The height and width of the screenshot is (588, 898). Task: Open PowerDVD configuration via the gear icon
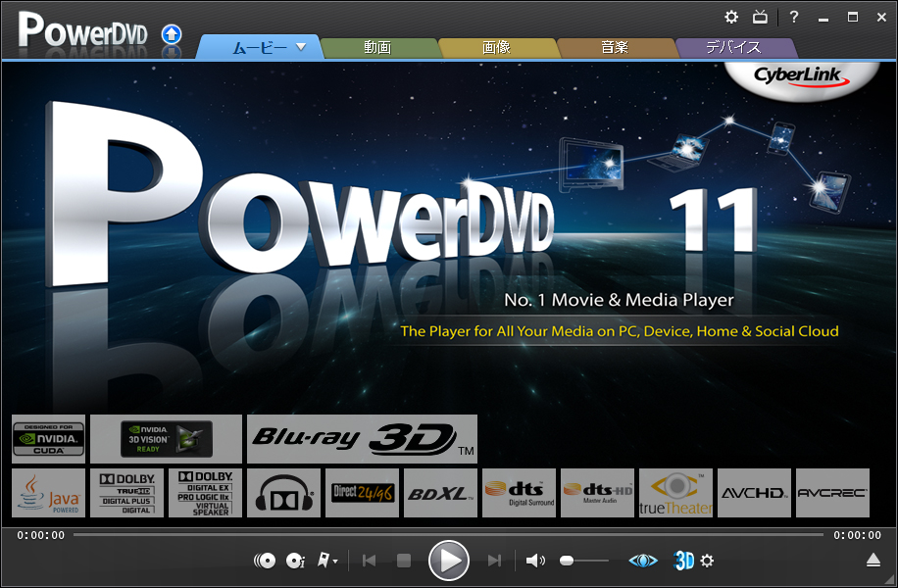(x=731, y=17)
